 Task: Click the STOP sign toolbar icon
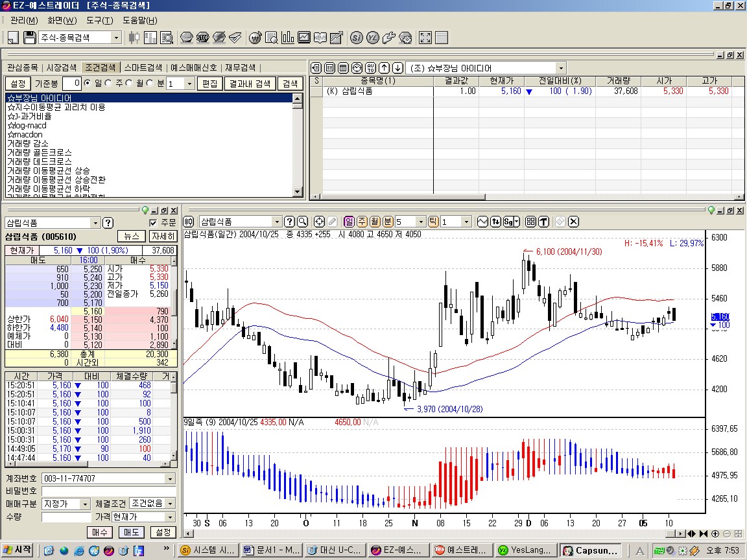coord(202,38)
